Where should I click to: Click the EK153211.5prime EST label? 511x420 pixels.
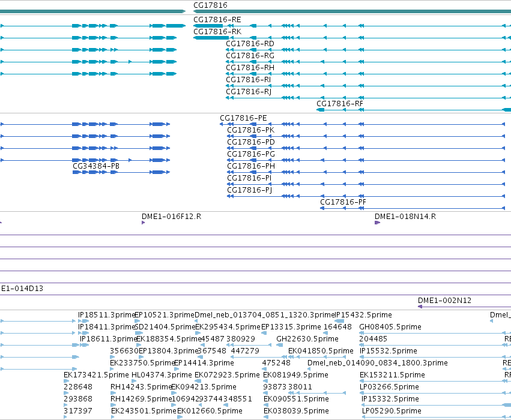(392, 375)
